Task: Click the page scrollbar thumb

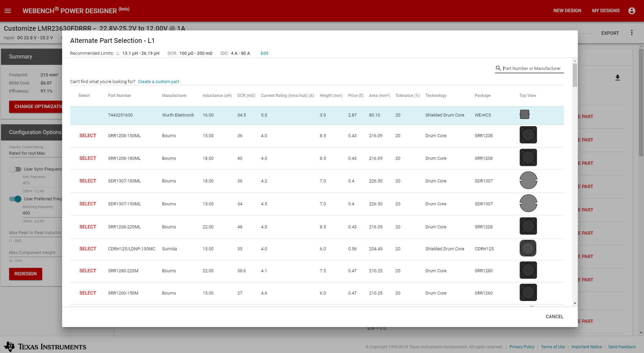Action: click(641, 103)
